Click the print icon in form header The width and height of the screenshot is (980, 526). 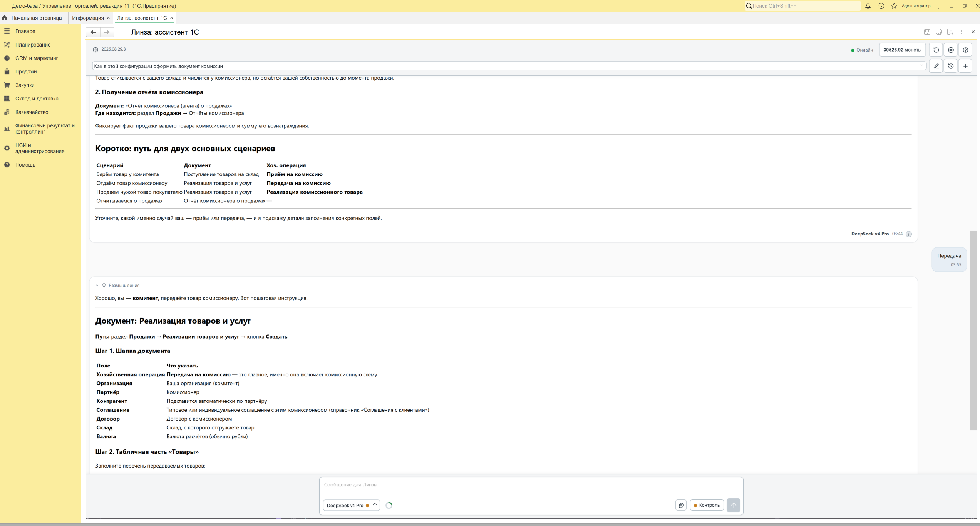tap(939, 32)
